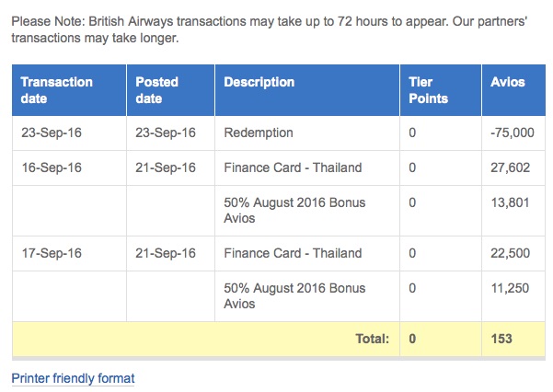The height and width of the screenshot is (392, 553).
Task: Click the 17-Sep-16 transaction date cell
Action: [x=52, y=253]
